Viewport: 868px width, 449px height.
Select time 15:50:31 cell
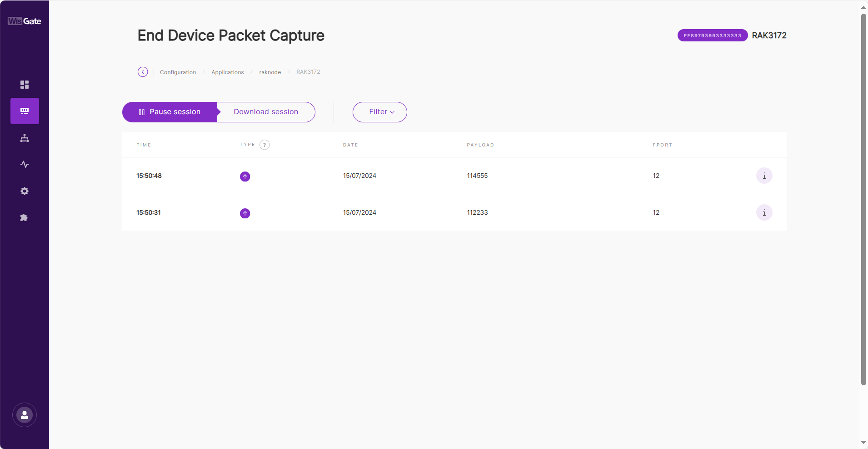149,212
